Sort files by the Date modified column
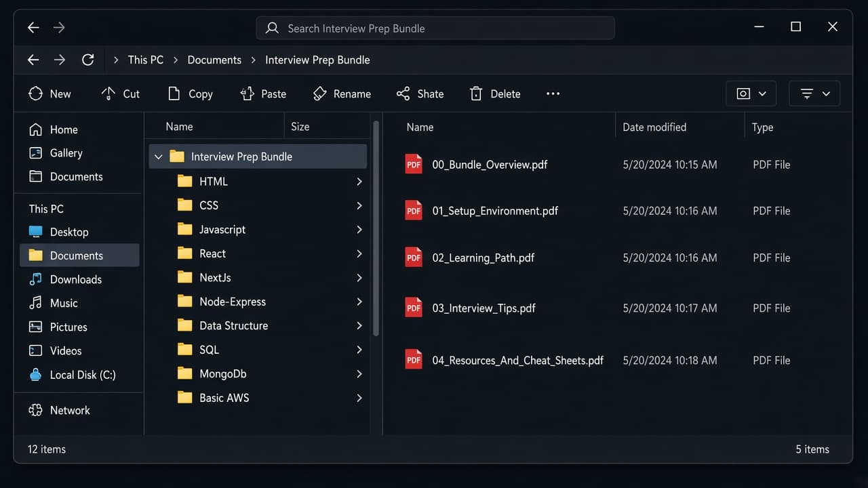Screen dimensions: 868x488 [654, 127]
